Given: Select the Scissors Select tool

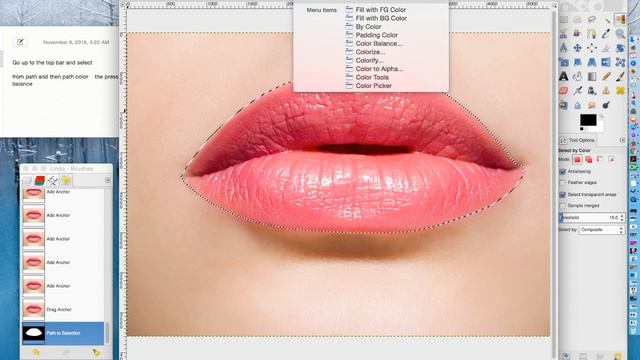Looking at the screenshot, I should point(564,33).
